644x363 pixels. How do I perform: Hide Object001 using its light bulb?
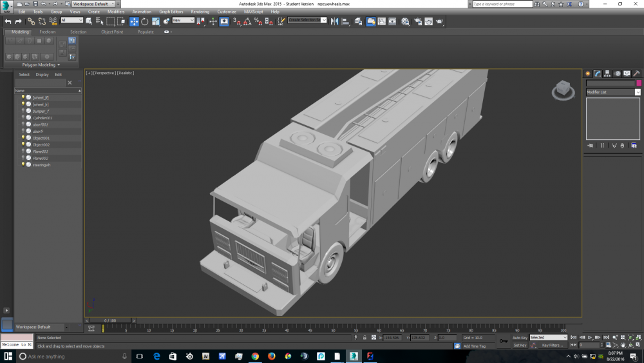click(23, 138)
